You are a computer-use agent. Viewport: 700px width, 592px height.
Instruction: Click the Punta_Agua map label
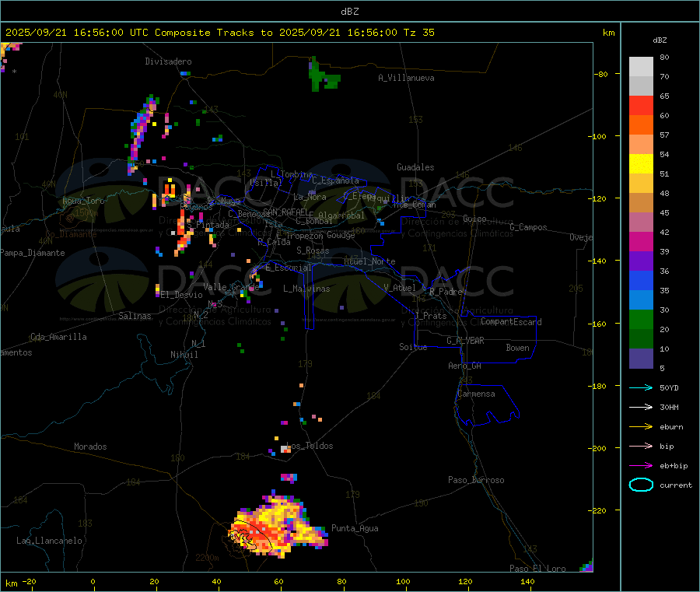pos(355,528)
